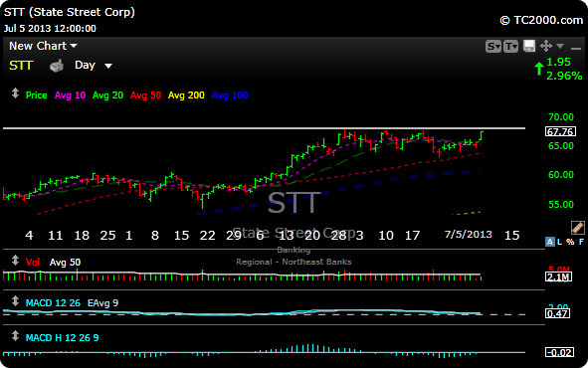Viewport: 588px width, 368px height.
Task: Select the L logarithmic scale toggle
Action: [x=559, y=242]
